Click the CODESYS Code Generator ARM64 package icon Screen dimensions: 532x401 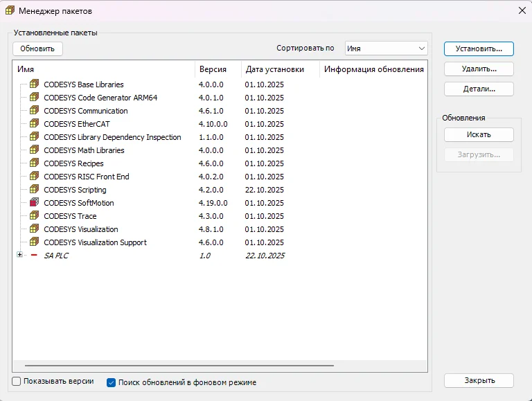click(x=34, y=97)
